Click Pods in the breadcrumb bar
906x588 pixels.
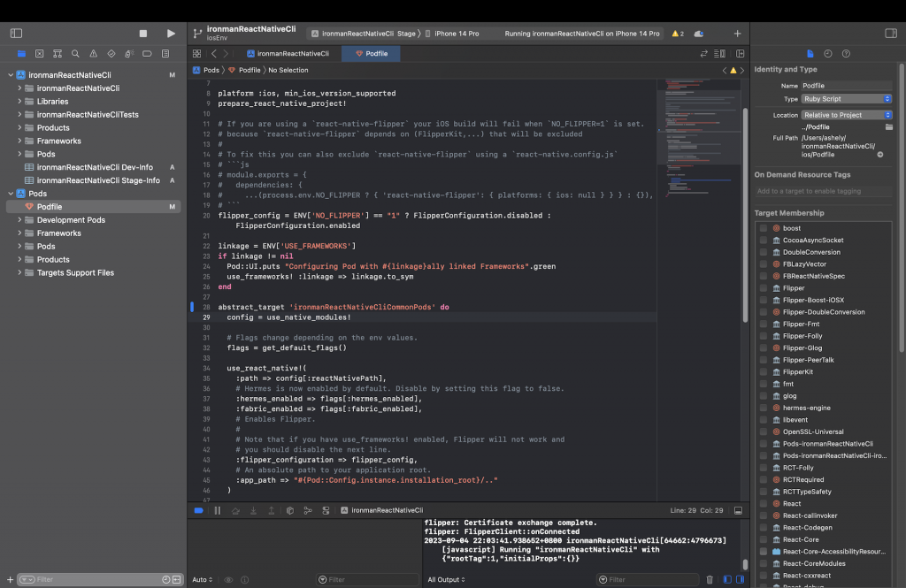click(x=211, y=70)
